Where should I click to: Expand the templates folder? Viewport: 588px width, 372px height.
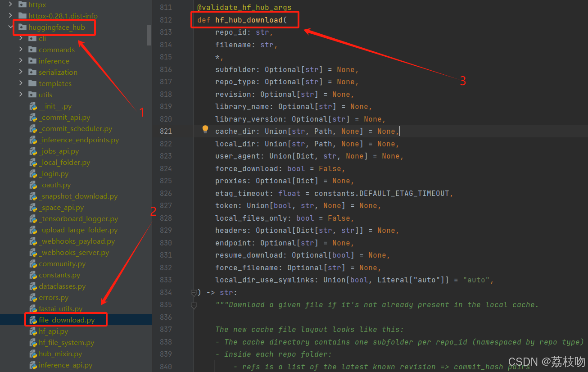pyautogui.click(x=21, y=83)
